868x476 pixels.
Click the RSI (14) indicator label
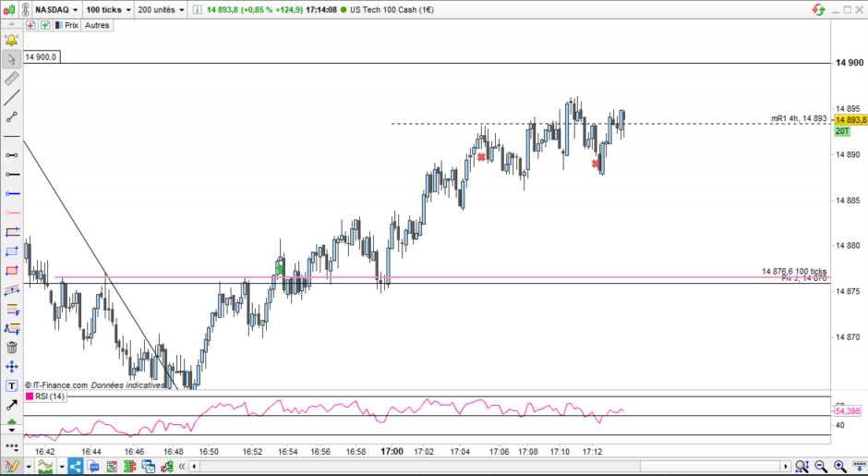click(x=49, y=397)
